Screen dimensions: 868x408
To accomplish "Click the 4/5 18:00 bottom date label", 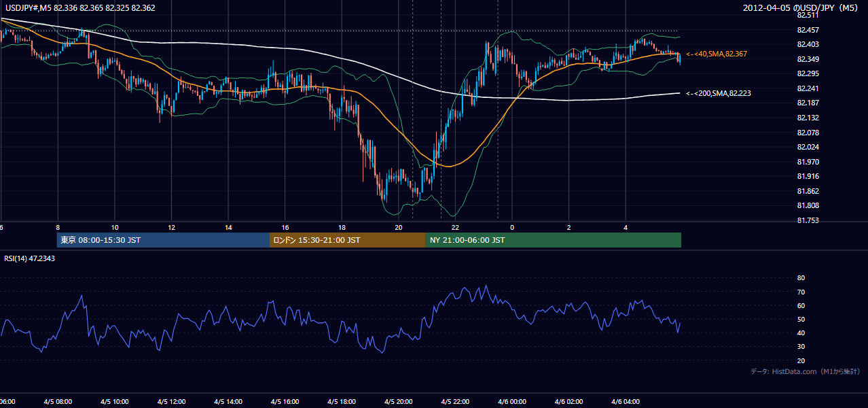I will 342,402.
